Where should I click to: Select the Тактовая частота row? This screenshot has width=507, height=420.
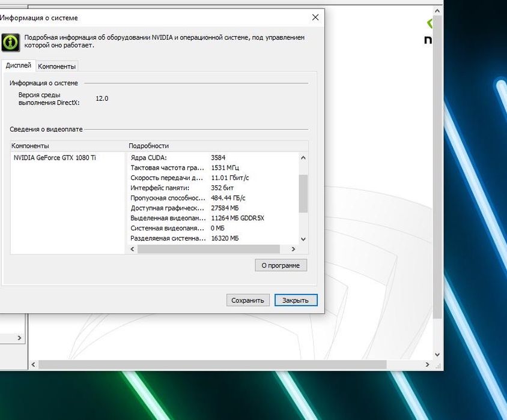(x=213, y=167)
